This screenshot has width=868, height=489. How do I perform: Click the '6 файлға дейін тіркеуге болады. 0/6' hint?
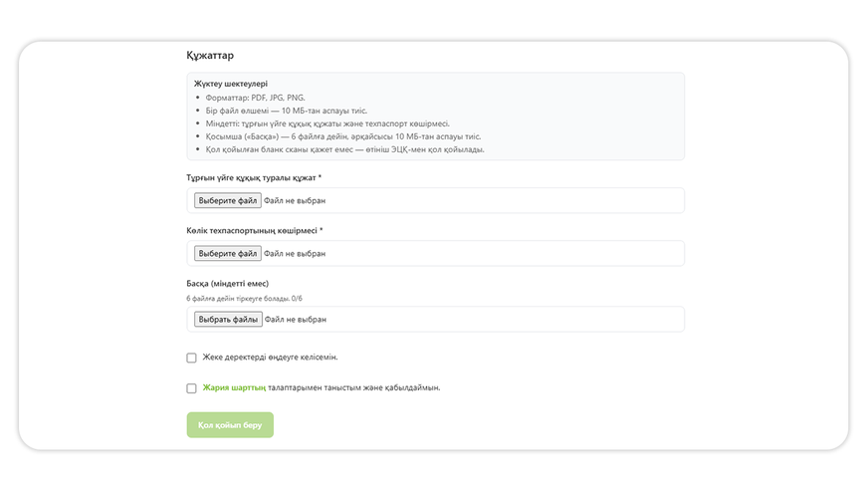pos(244,298)
